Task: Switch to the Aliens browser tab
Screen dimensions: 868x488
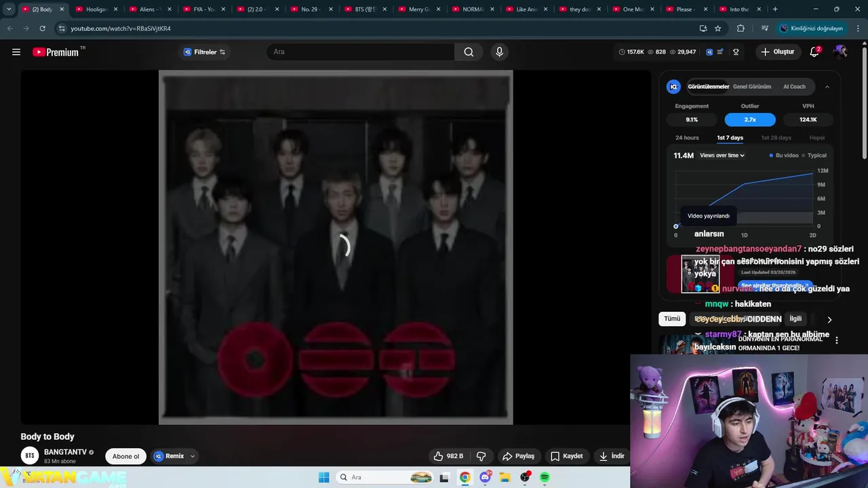Action: (149, 9)
